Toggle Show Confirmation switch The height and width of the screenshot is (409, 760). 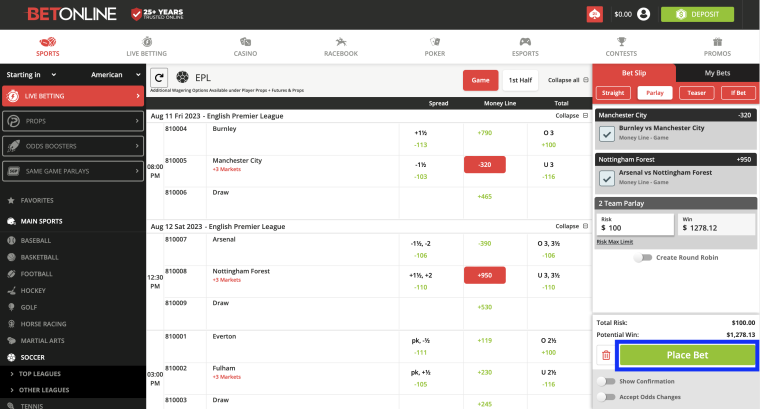(x=606, y=381)
